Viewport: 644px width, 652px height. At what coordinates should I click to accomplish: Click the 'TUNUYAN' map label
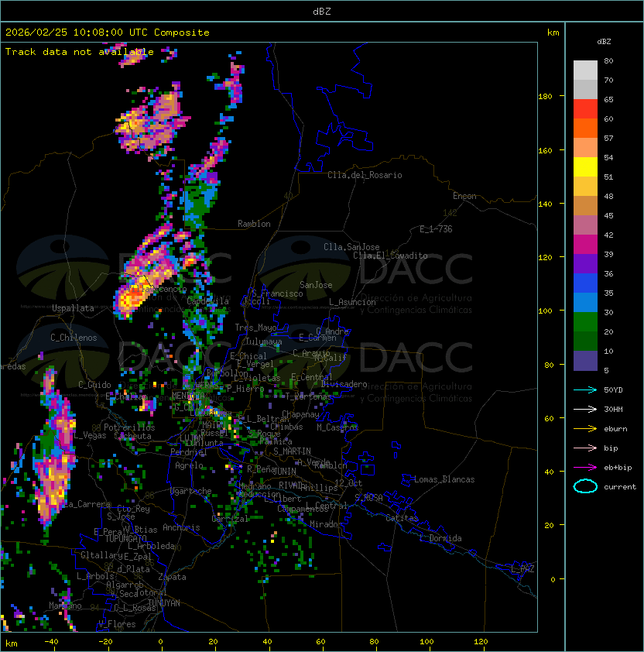pyautogui.click(x=164, y=603)
